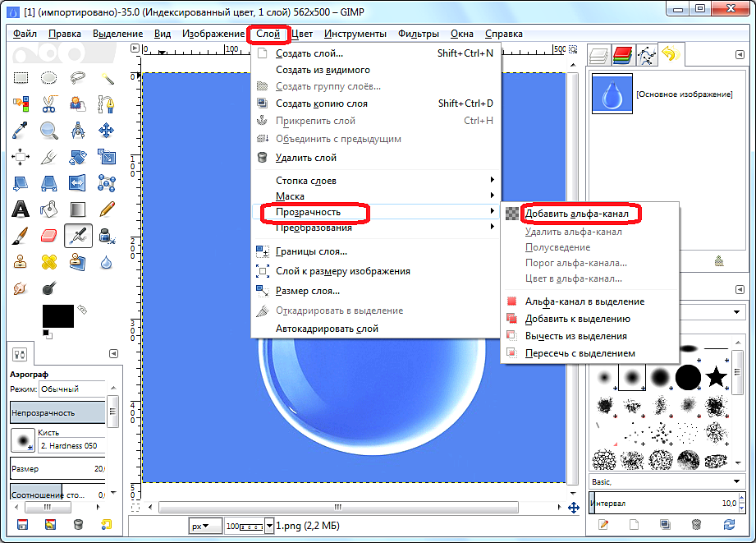Select the Flip tool
The image size is (756, 543).
[77, 183]
